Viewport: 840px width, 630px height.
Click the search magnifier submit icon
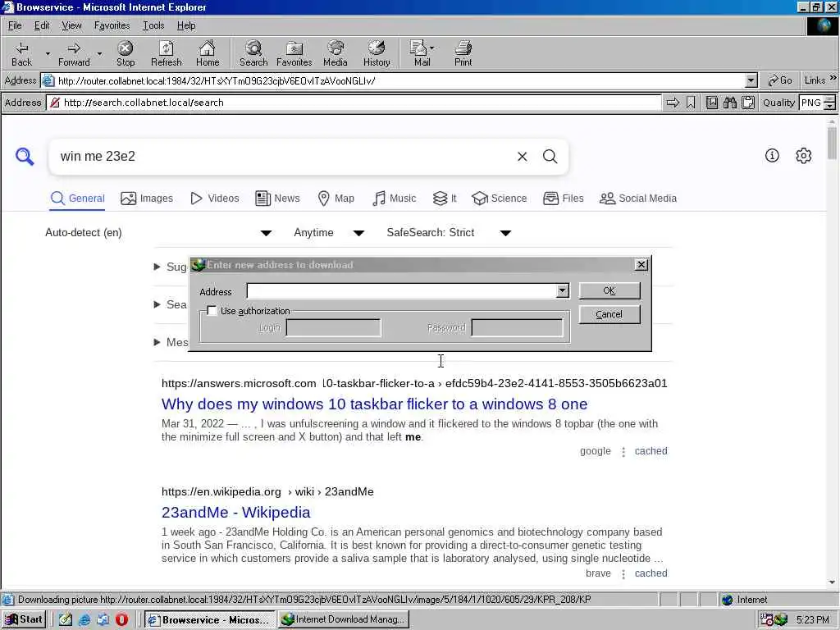coord(550,157)
